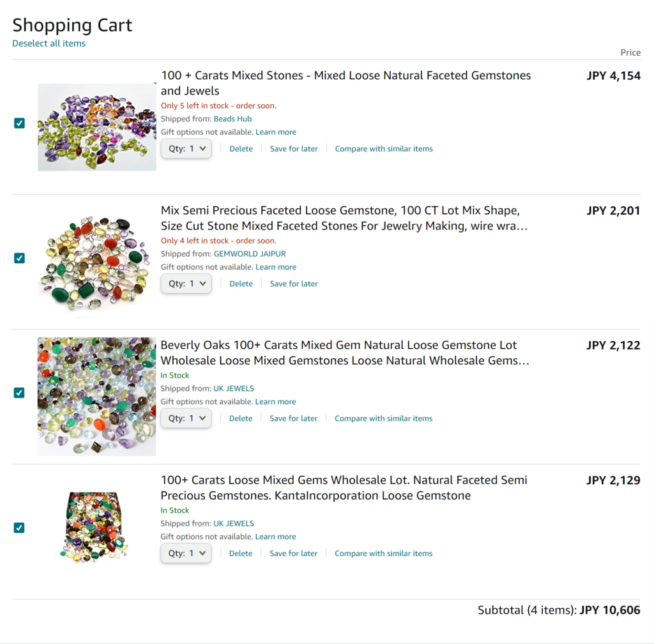Toggle checkbox for Beverly Oaks gemstone lot
The width and height of the screenshot is (654, 644).
tap(19, 393)
